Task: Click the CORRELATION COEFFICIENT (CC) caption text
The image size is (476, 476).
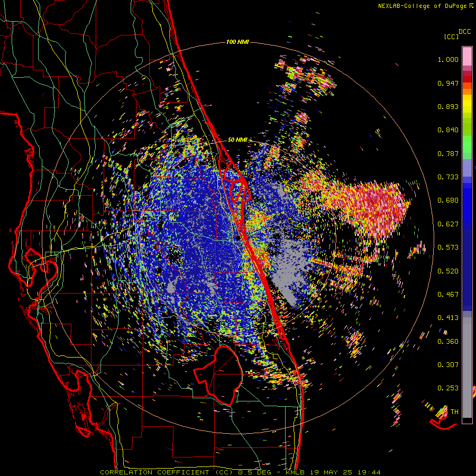Action: click(x=167, y=472)
